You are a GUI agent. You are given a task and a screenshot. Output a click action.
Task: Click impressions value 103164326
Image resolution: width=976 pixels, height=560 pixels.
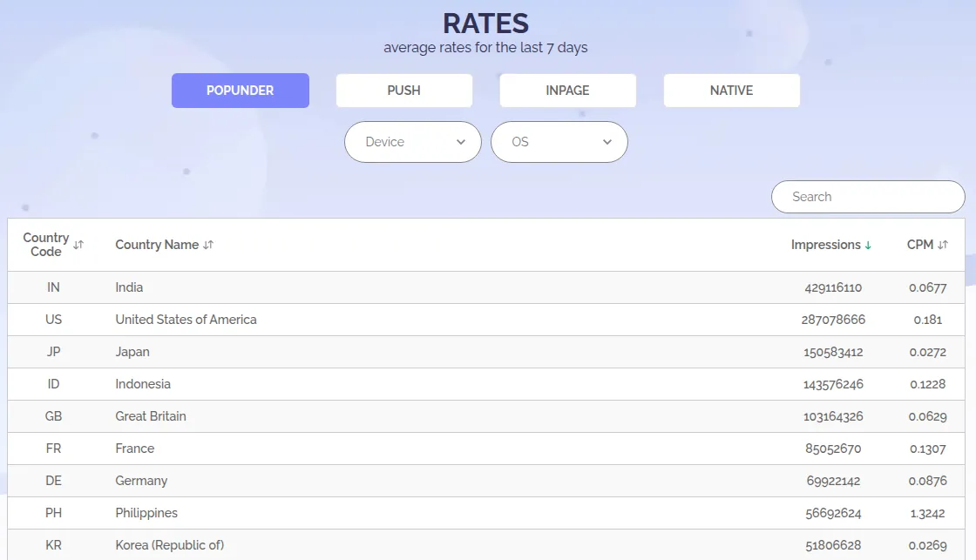click(x=833, y=416)
